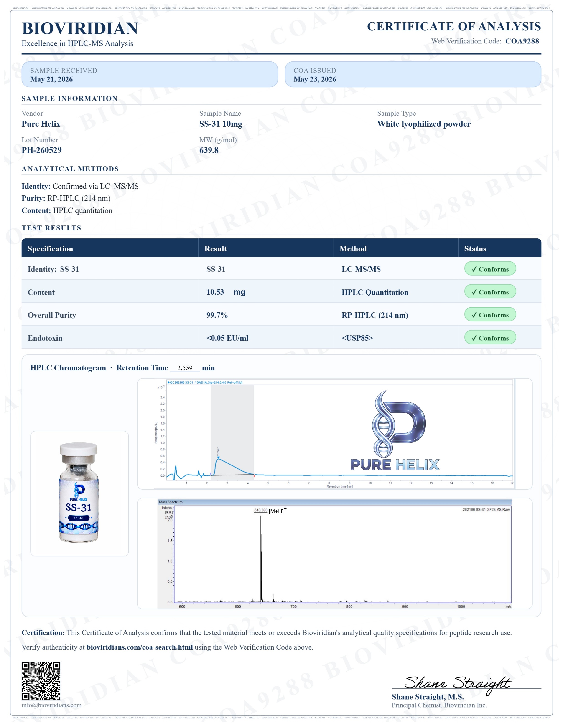Screen dimensions: 563x728
Task: Click the Conforms badge in Content row
Action: [x=490, y=292]
